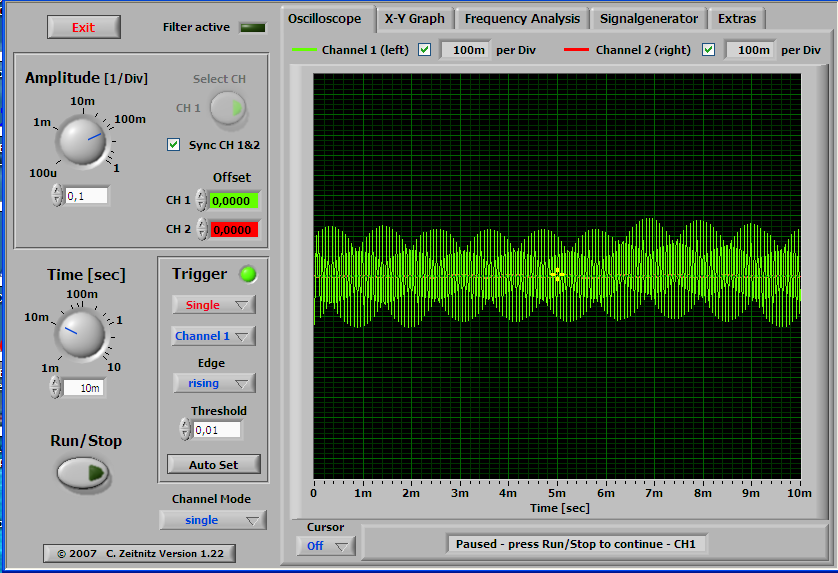Click the Threshold stepper arrows
Screen dimensions: 838x573
pyautogui.click(x=184, y=430)
